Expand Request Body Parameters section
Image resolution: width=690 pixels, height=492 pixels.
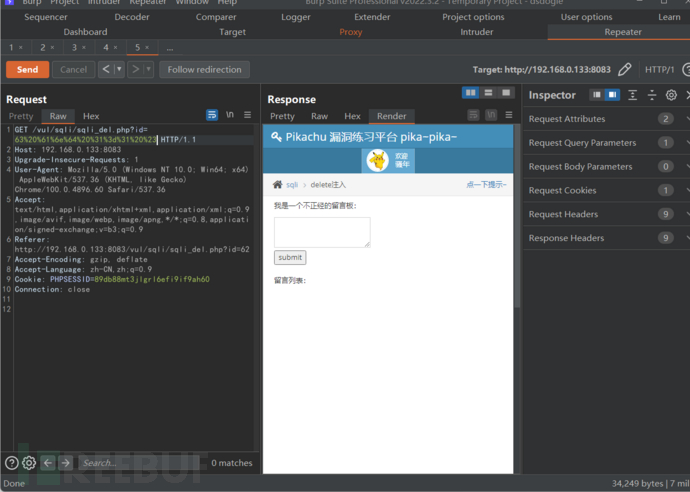[x=606, y=166]
